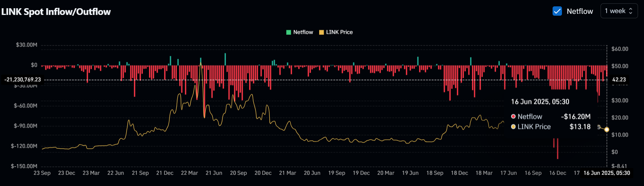Click the 18 Dec x-axis label
The height and width of the screenshot is (186, 644).
[x=459, y=173]
